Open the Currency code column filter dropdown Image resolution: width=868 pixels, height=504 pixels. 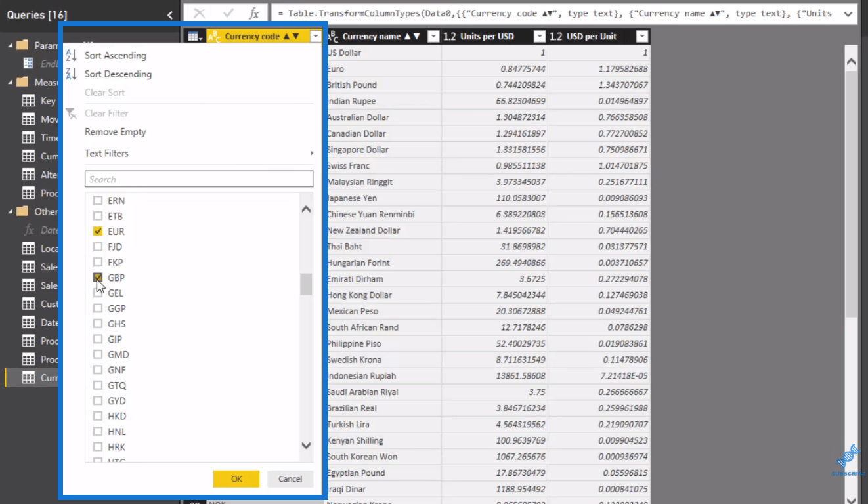pos(316,37)
